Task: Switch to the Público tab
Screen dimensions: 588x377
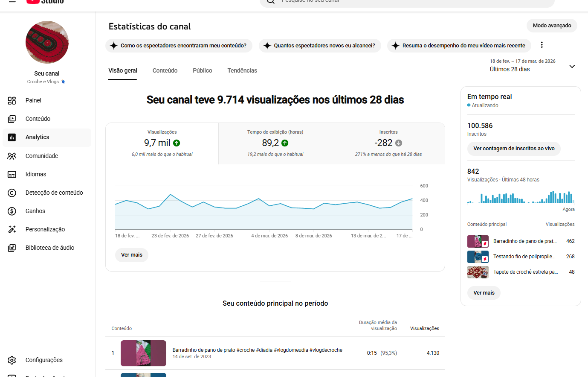Action: 202,70
